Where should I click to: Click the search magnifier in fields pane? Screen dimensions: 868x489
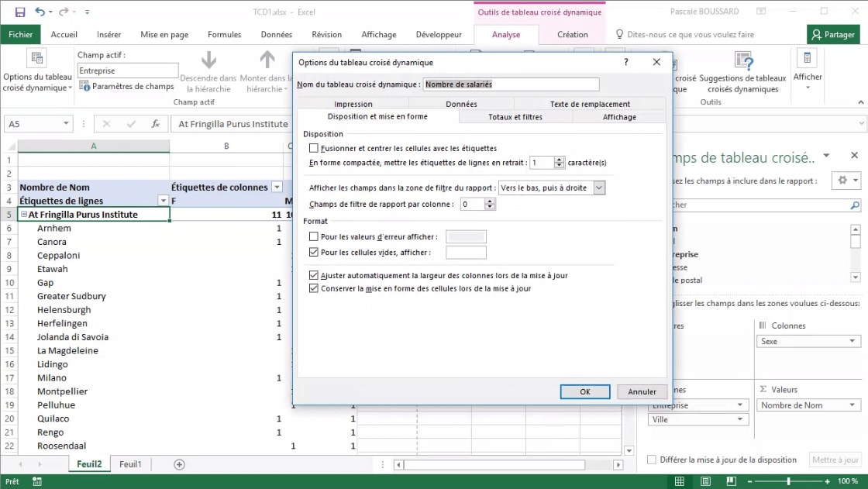coord(855,205)
